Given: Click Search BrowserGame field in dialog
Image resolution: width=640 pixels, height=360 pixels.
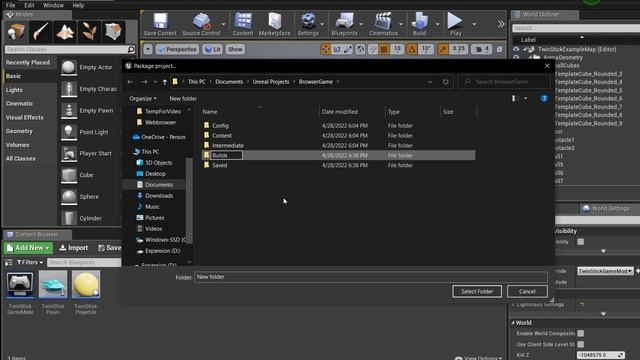Looking at the screenshot, I should pos(504,82).
